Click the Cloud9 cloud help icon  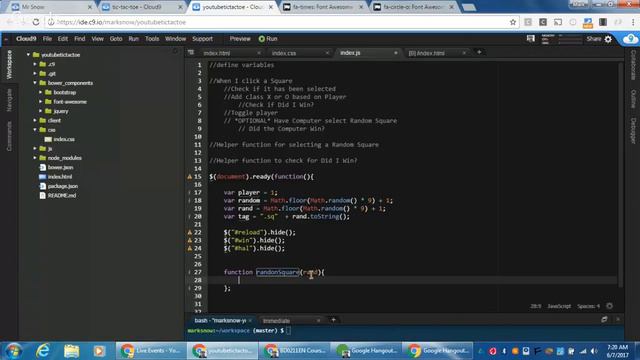tap(631, 39)
